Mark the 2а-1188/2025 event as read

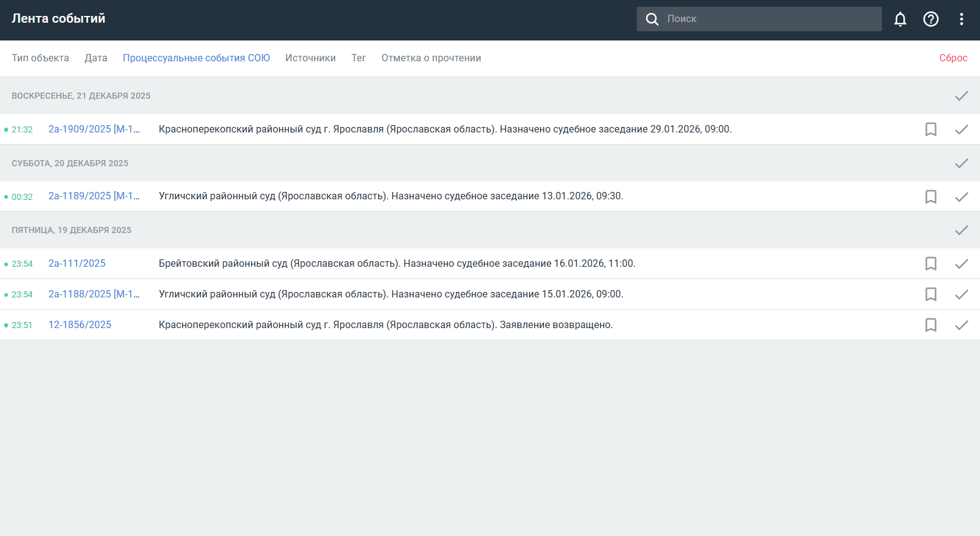coord(961,294)
